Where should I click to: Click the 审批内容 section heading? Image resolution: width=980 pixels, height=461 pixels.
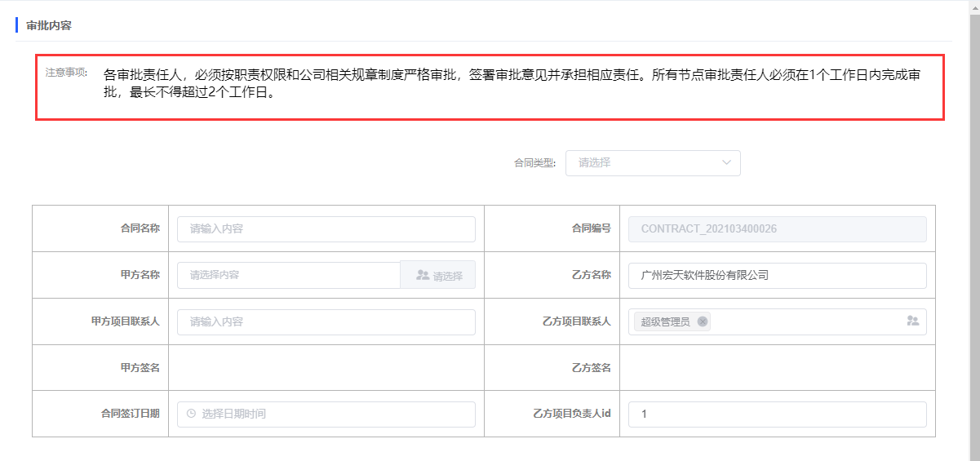coord(49,25)
